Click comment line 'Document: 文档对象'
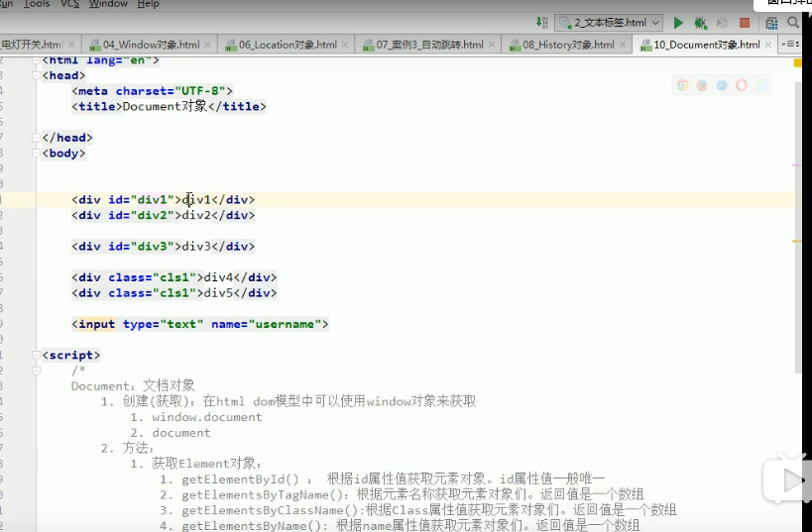 133,386
